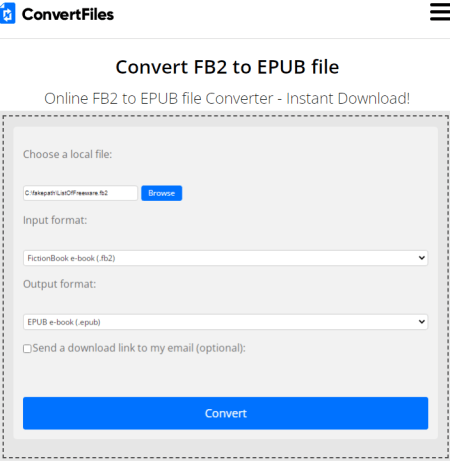Click the chevron arrow on input format selector
Image resolution: width=450 pixels, height=466 pixels.
pyautogui.click(x=422, y=258)
